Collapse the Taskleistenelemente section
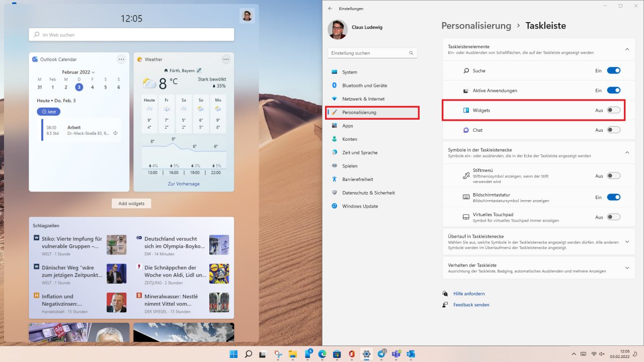This screenshot has height=362, width=644. click(x=627, y=49)
